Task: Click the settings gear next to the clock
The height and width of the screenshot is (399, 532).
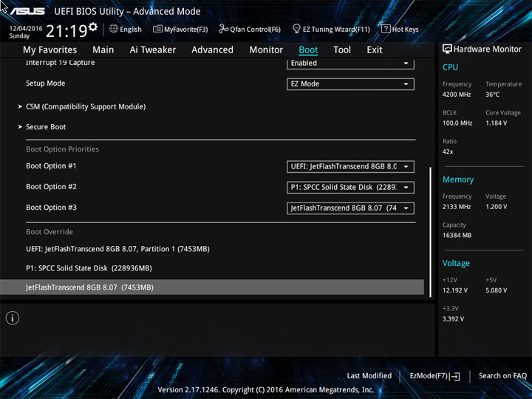Action: (x=92, y=27)
